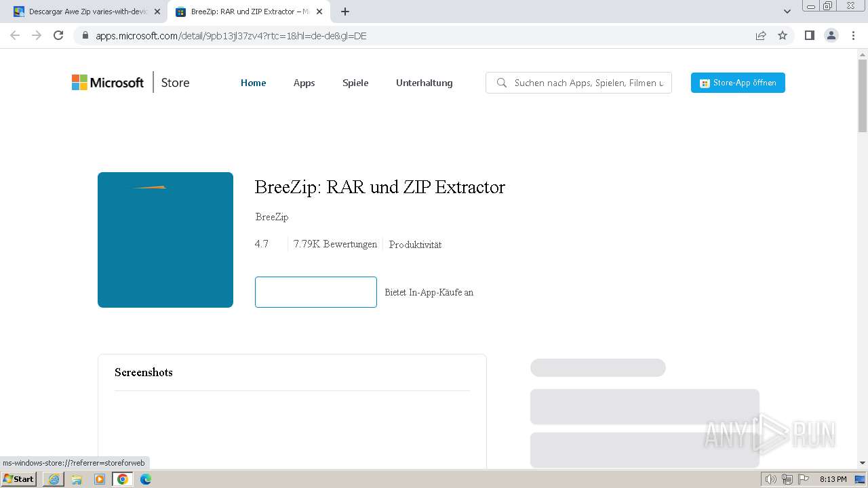The width and height of the screenshot is (868, 488).
Task: Click the address bar URL
Action: (x=231, y=36)
